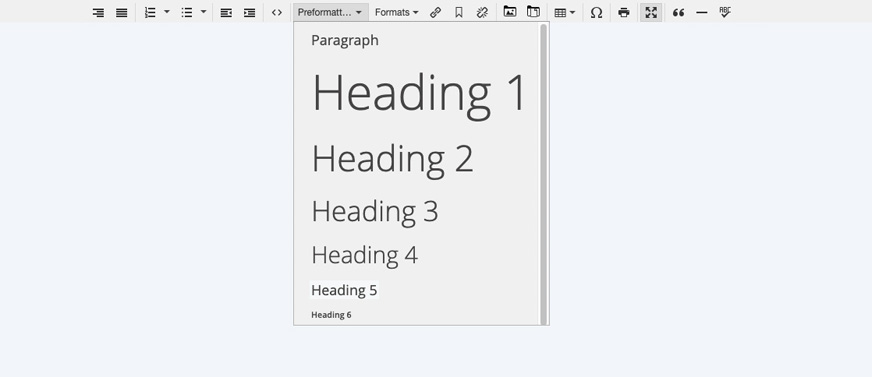Apply blockquote formatting
The width and height of the screenshot is (872, 377).
click(x=678, y=12)
